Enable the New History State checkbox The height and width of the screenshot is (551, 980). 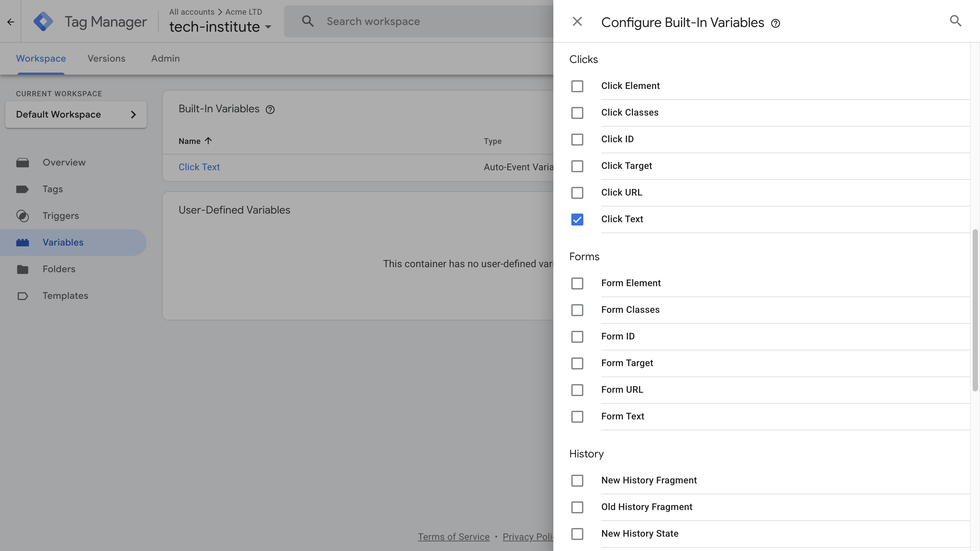(577, 533)
